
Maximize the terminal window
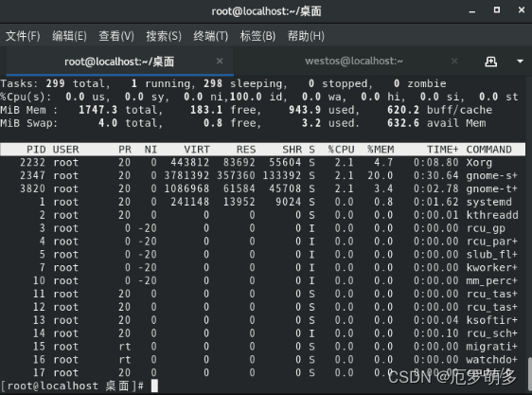pyautogui.click(x=497, y=10)
